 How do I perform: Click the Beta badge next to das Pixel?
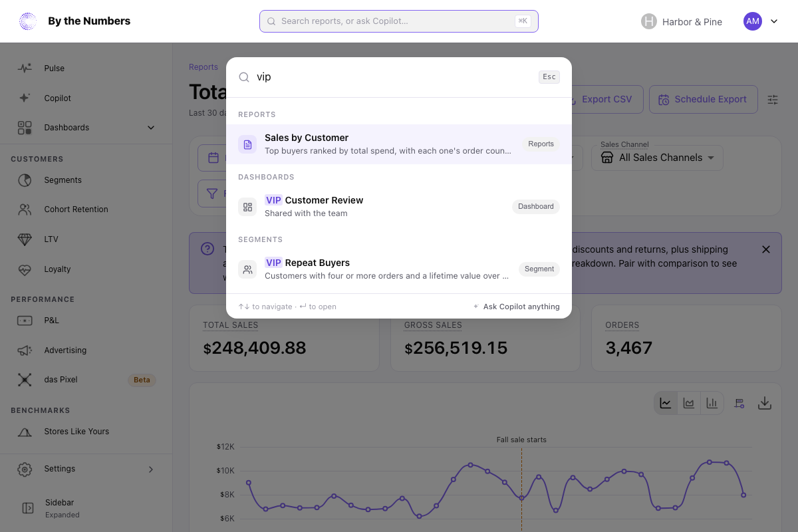142,380
